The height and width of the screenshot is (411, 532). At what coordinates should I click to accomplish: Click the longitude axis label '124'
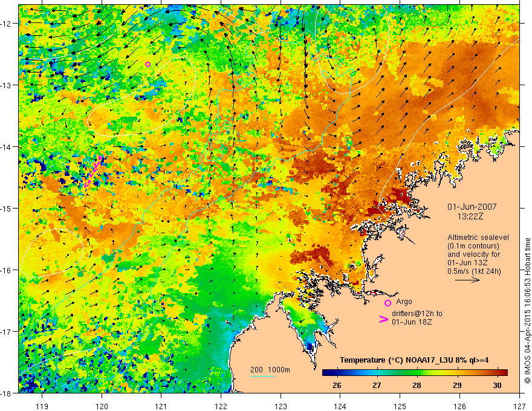click(x=340, y=406)
